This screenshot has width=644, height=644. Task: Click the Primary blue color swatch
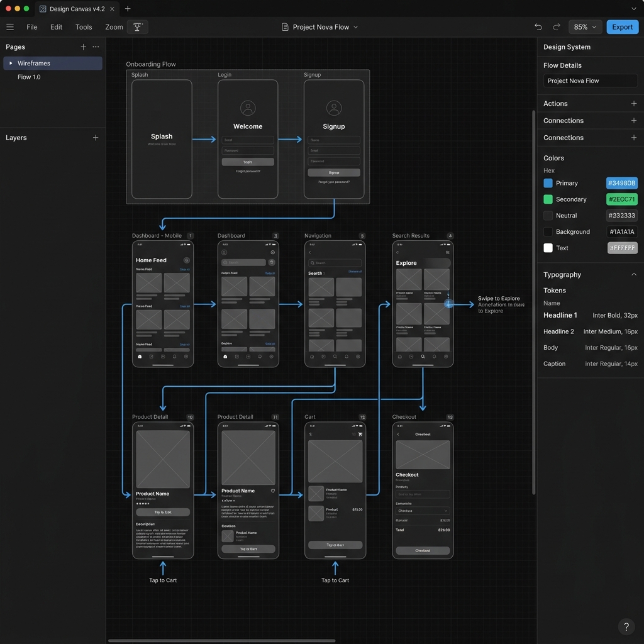[548, 183]
